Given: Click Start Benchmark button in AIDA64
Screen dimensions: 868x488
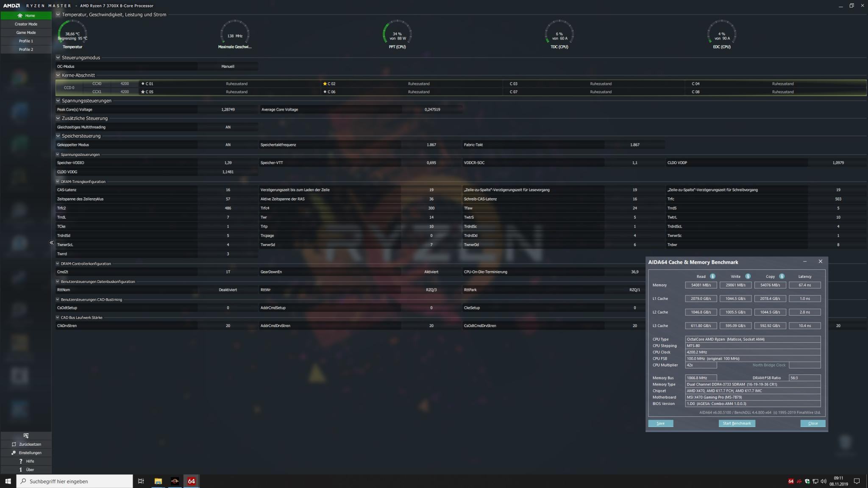Looking at the screenshot, I should [737, 423].
